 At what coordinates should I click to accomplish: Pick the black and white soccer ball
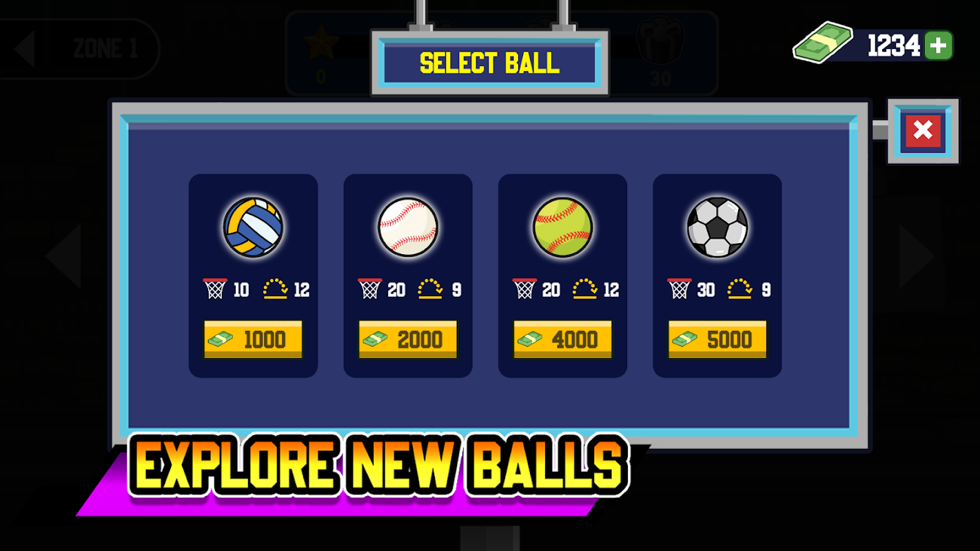point(717,227)
